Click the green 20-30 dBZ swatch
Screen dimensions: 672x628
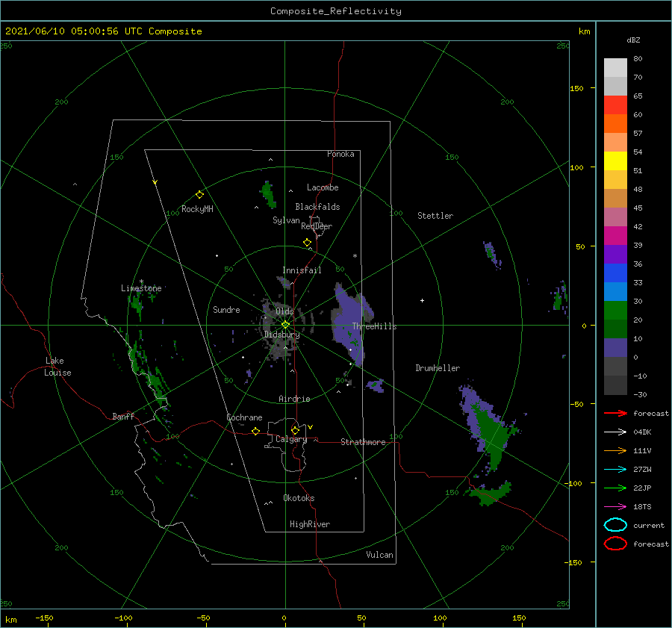[x=615, y=311]
